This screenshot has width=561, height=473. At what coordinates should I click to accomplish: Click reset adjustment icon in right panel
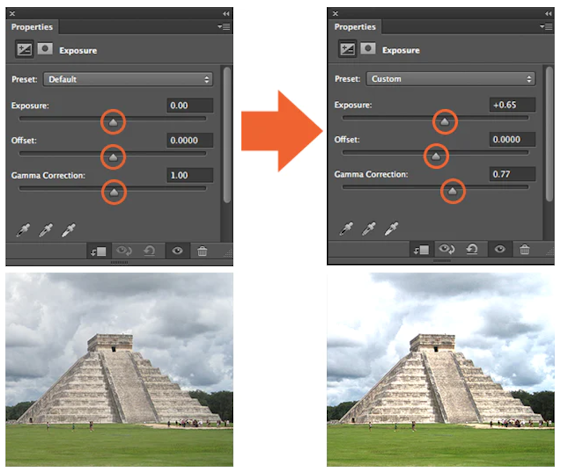472,249
